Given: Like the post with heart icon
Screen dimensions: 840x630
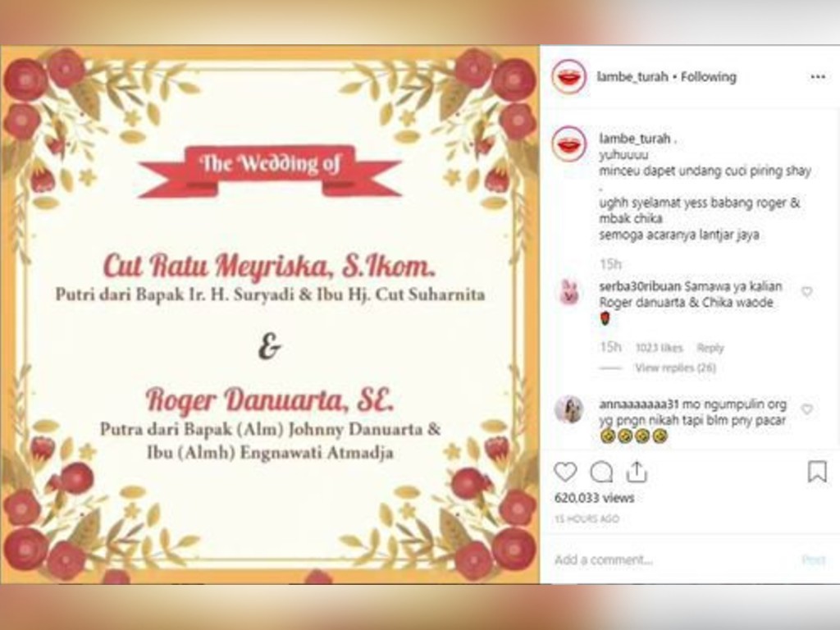Looking at the screenshot, I should 565,472.
